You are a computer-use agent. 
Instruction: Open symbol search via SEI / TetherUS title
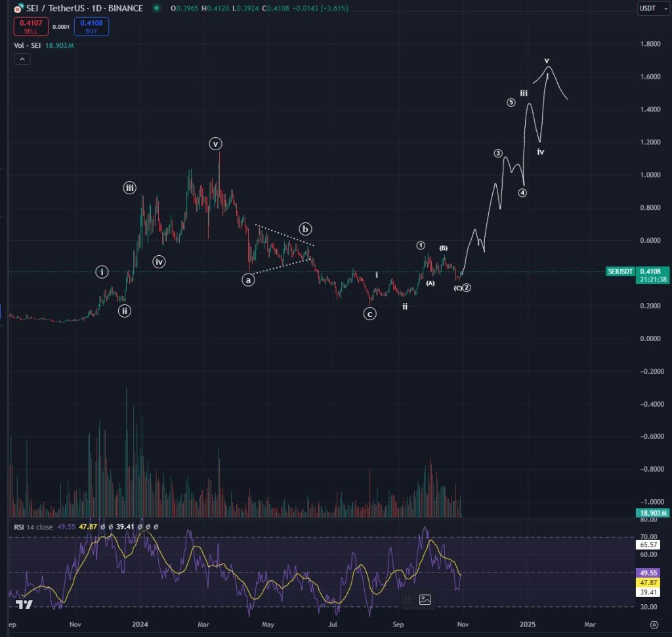(x=85, y=8)
